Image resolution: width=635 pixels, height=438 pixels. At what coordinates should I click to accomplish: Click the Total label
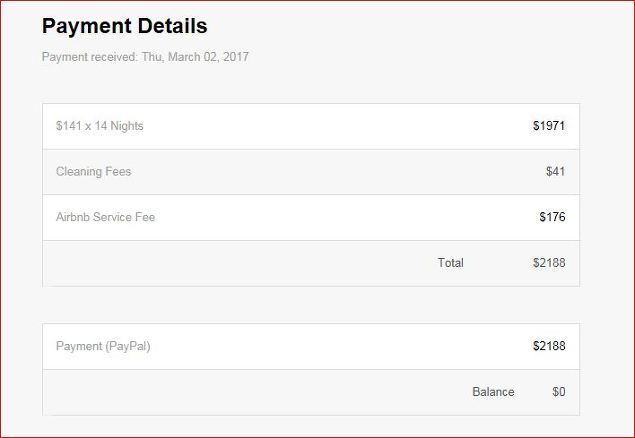tap(450, 263)
